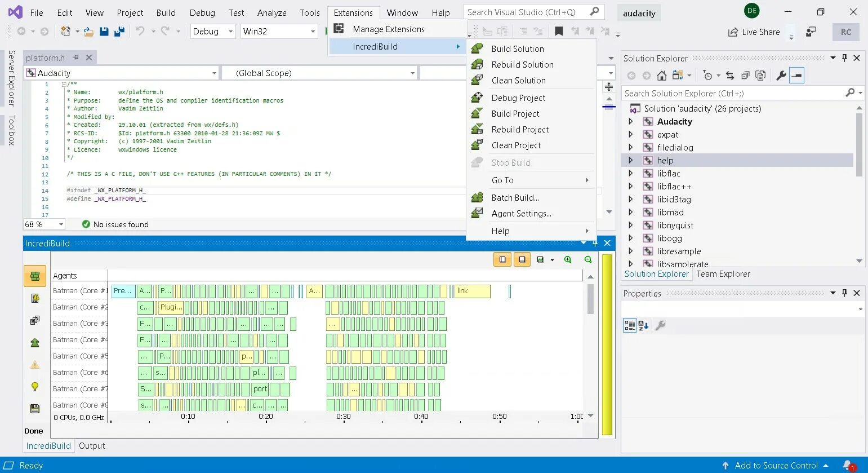
Task: Toggle the Agents side pane layout button
Action: click(x=502, y=259)
